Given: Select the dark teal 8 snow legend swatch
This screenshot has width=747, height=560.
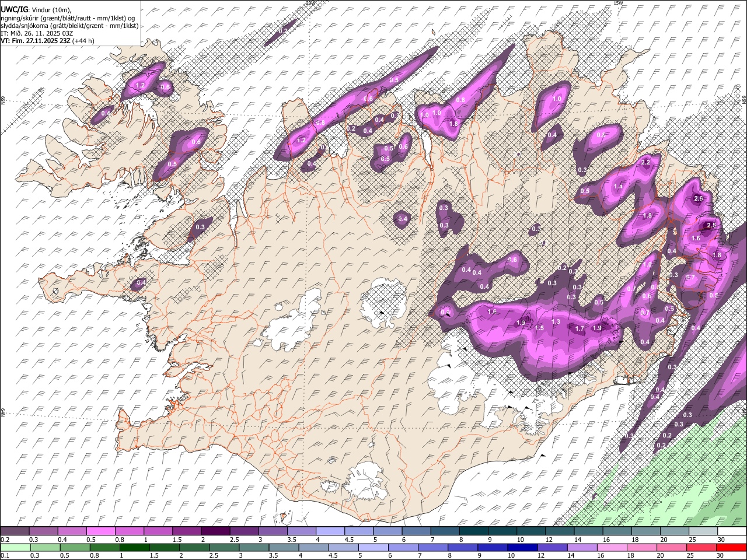Looking at the screenshot, I should [474, 531].
